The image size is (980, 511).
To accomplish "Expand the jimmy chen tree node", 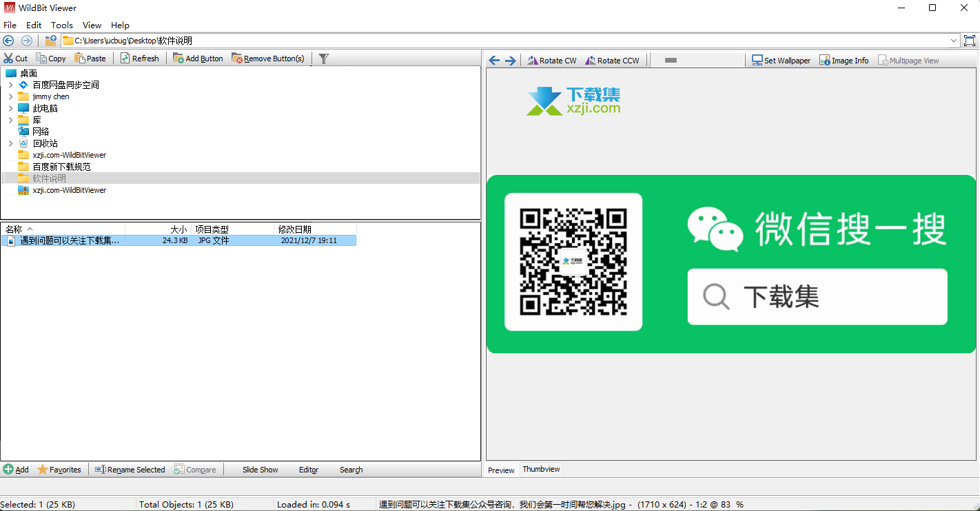I will (10, 96).
